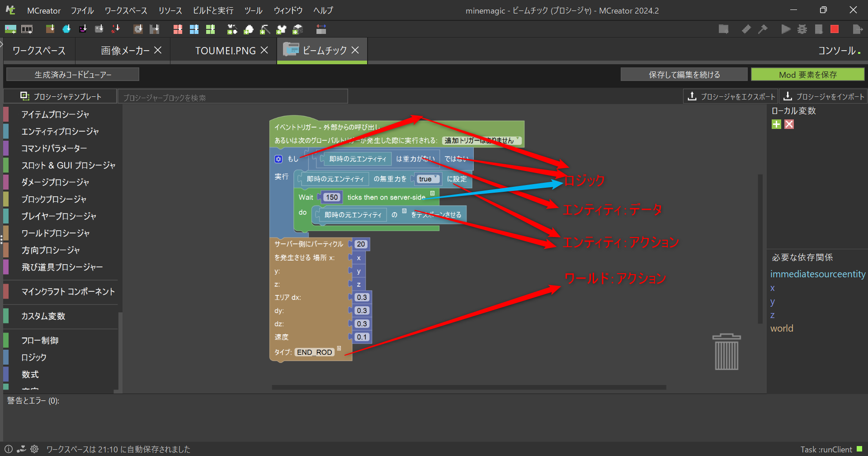The image size is (868, 456).
Task: Click the pickaxe tool maker toolbar icon
Action: point(265,29)
